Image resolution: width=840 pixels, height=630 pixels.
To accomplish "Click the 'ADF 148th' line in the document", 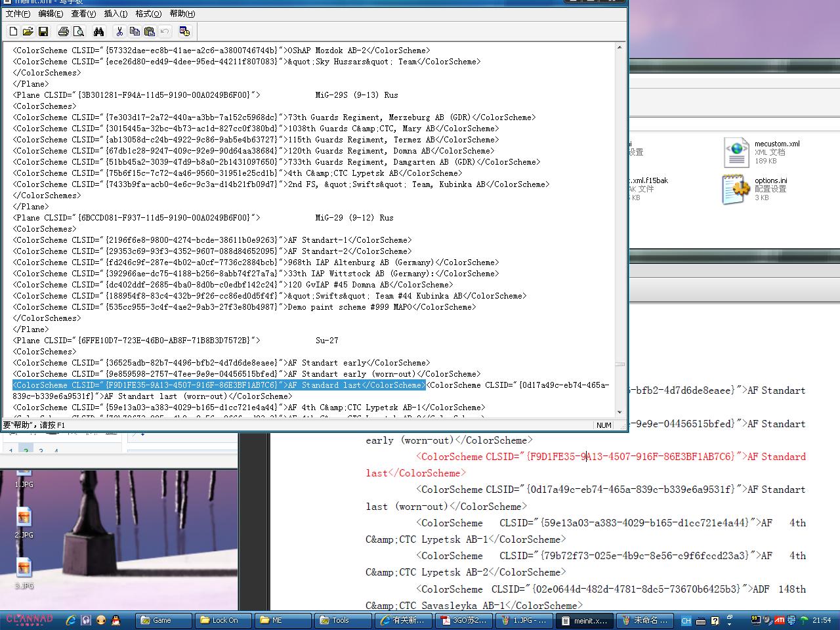I will 585,597.
